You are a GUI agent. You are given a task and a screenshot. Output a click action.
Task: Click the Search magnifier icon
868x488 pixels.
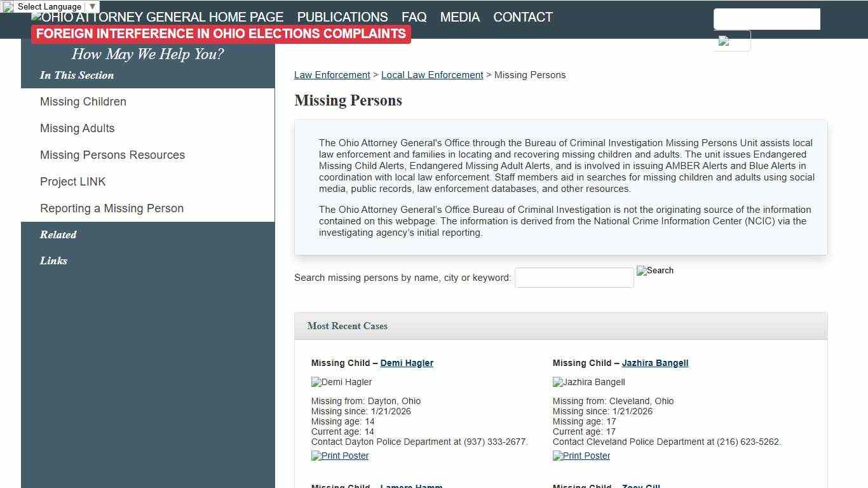click(x=654, y=271)
